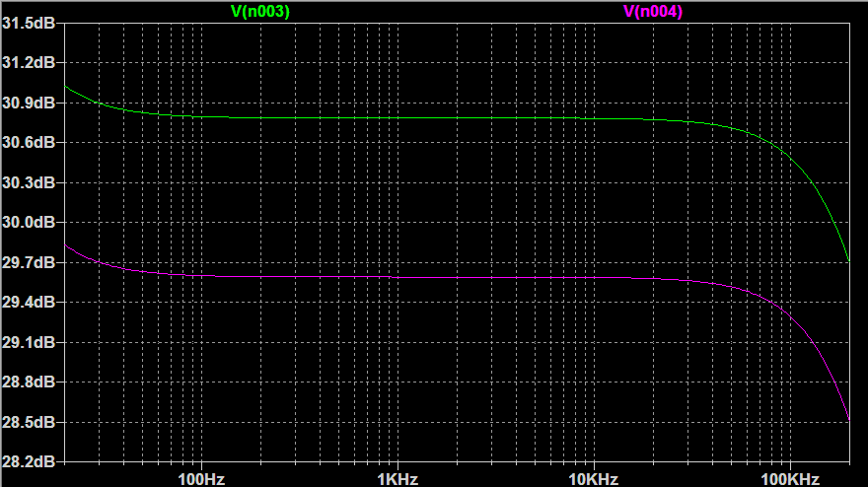Click the 29.4dB y-axis label
868x487 pixels.
click(29, 303)
